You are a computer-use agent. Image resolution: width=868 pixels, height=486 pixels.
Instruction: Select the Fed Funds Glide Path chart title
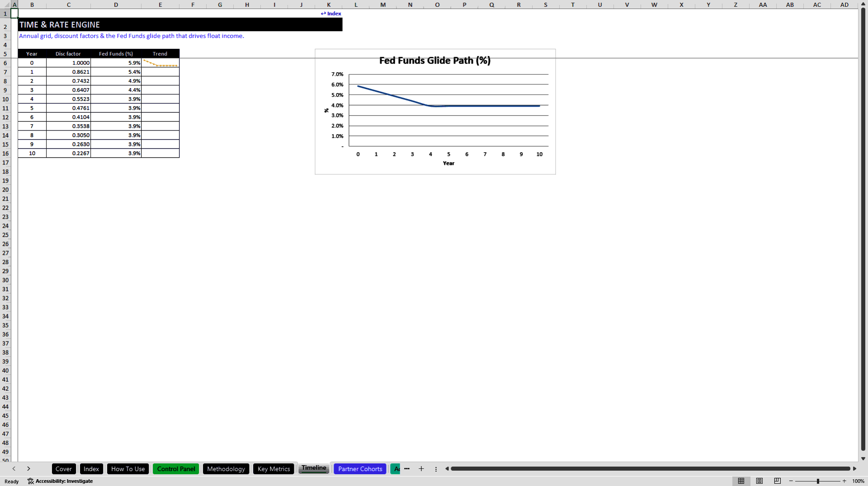pos(435,61)
